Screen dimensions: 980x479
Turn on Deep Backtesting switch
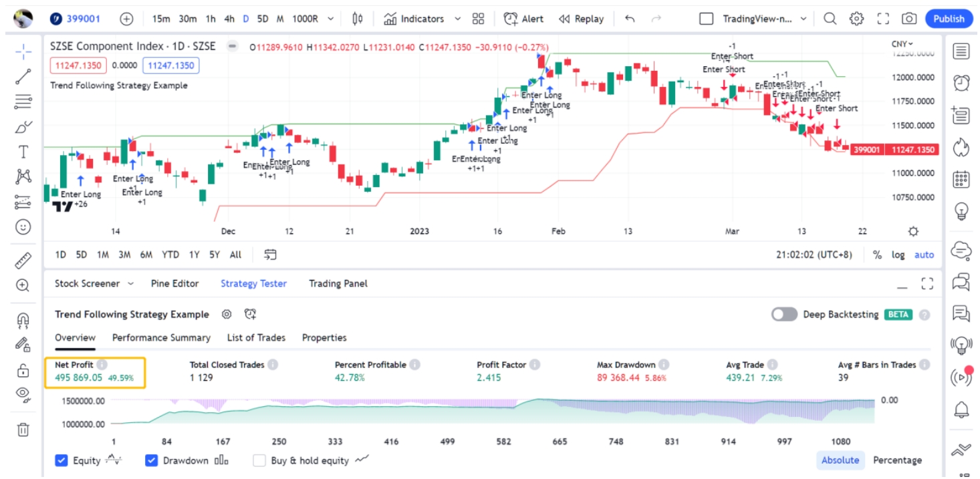[x=784, y=315]
